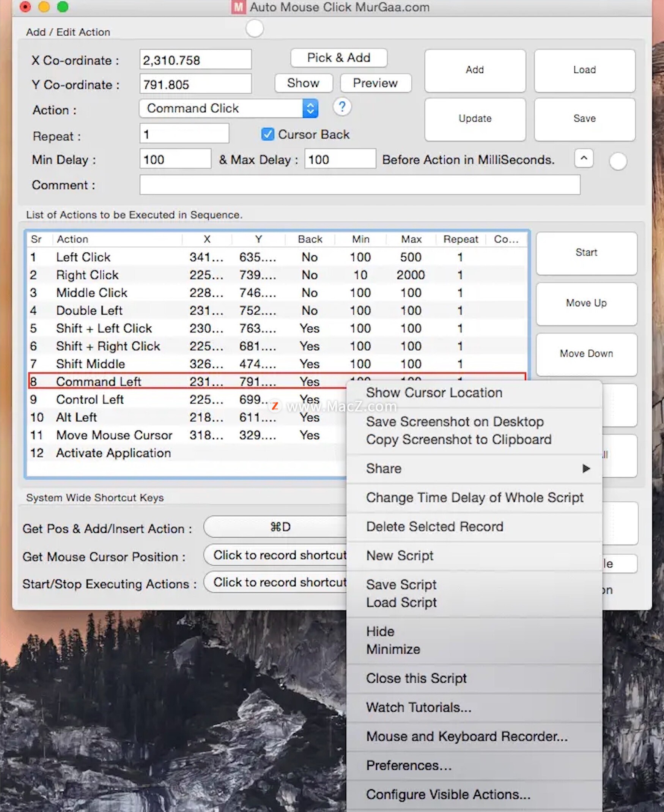Focus the Min Delay input field
The height and width of the screenshot is (812, 664).
pyautogui.click(x=175, y=159)
